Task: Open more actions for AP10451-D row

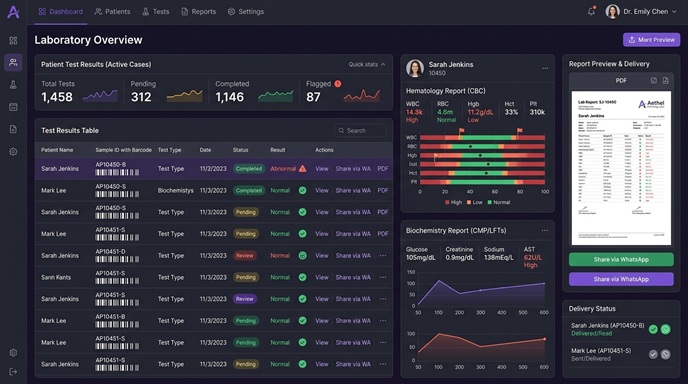Action: coord(383,255)
